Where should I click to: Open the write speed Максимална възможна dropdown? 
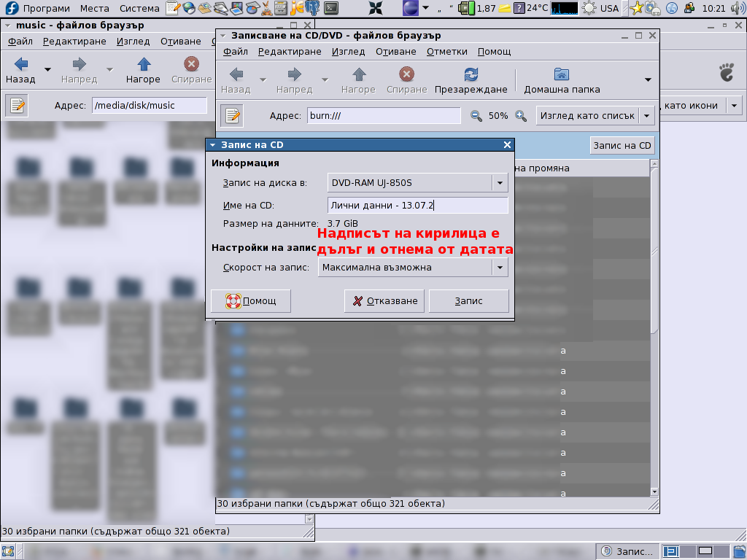[x=500, y=268]
